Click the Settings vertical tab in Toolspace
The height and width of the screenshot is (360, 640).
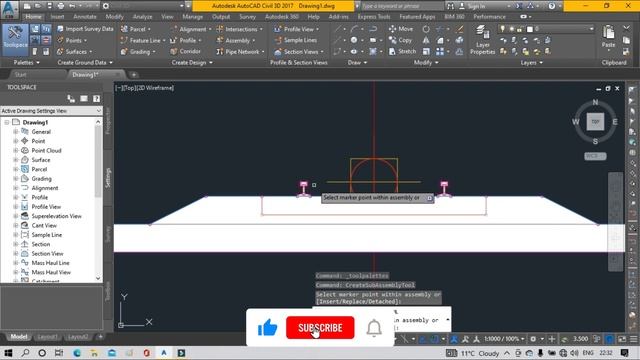coord(108,177)
